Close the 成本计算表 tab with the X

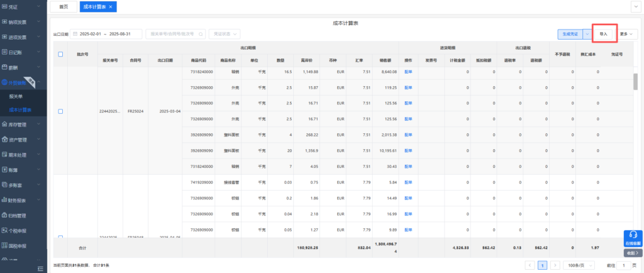coord(111,6)
